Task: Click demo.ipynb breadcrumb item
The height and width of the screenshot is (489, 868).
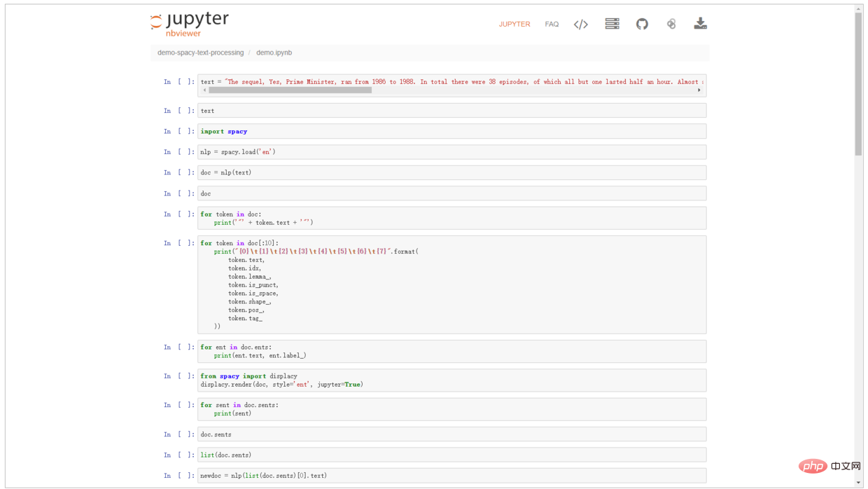Action: [x=274, y=53]
